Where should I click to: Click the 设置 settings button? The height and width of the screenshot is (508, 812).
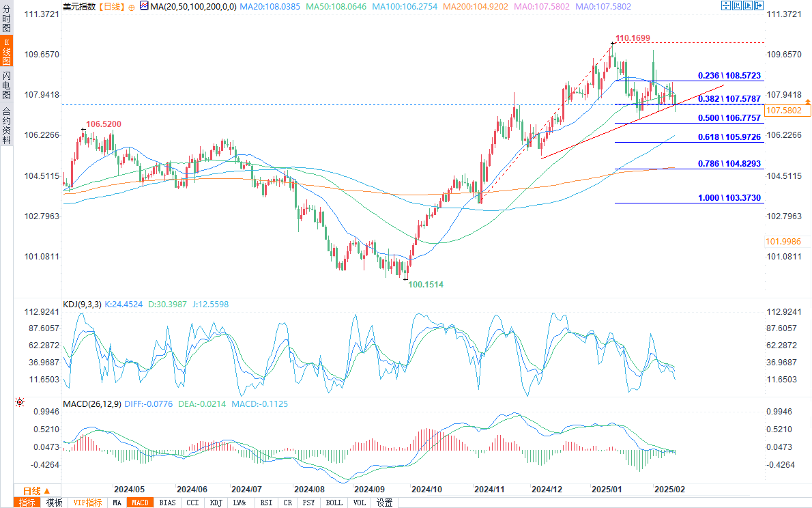[385, 503]
